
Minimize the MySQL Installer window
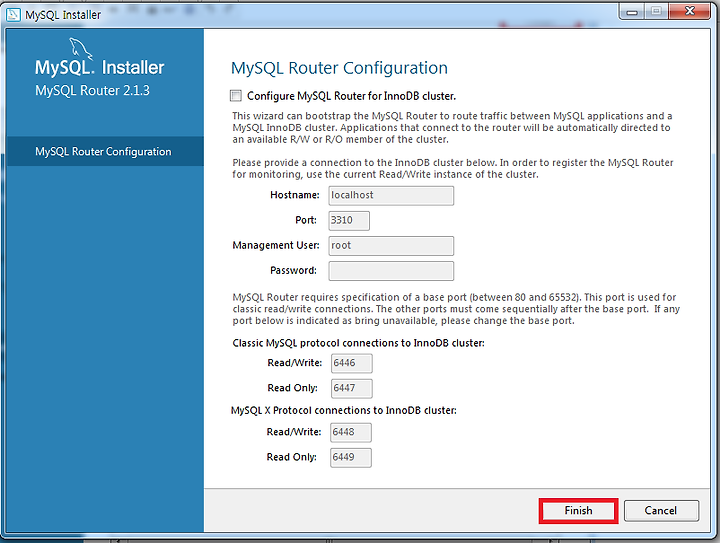point(632,11)
